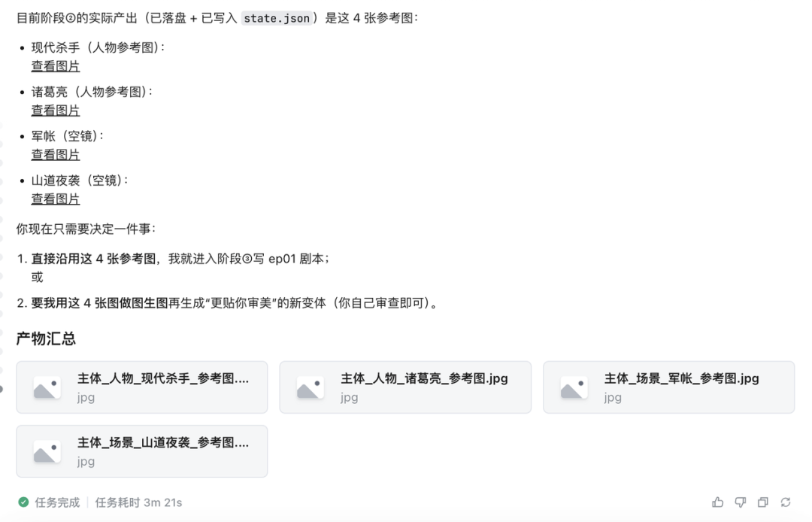
Task: Regenerate the response with the refresh icon
Action: coord(785,502)
